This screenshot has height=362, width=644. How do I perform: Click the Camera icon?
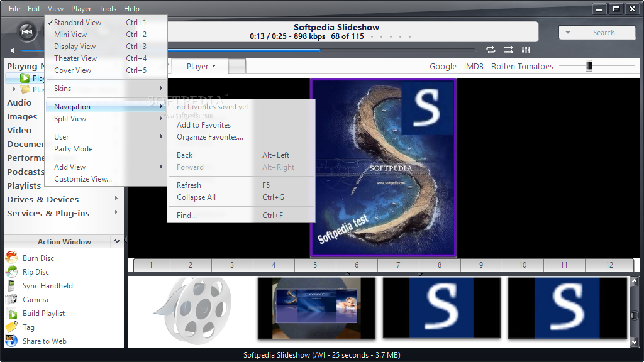(11, 300)
